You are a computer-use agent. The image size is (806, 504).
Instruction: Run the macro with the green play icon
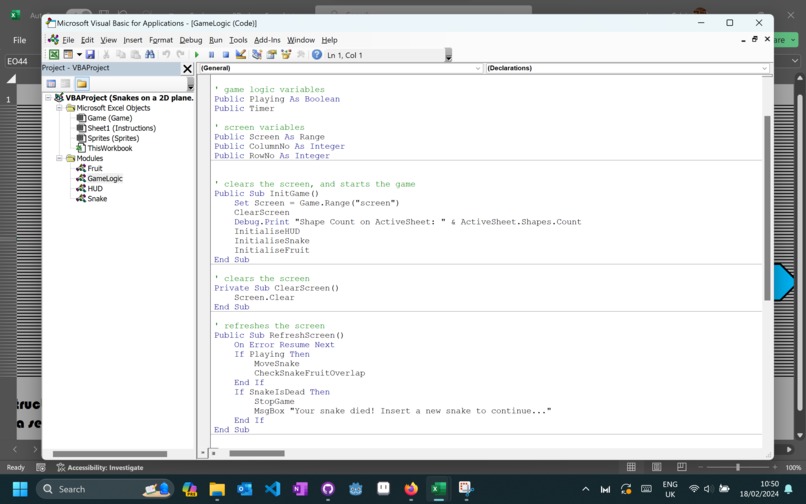tap(196, 55)
